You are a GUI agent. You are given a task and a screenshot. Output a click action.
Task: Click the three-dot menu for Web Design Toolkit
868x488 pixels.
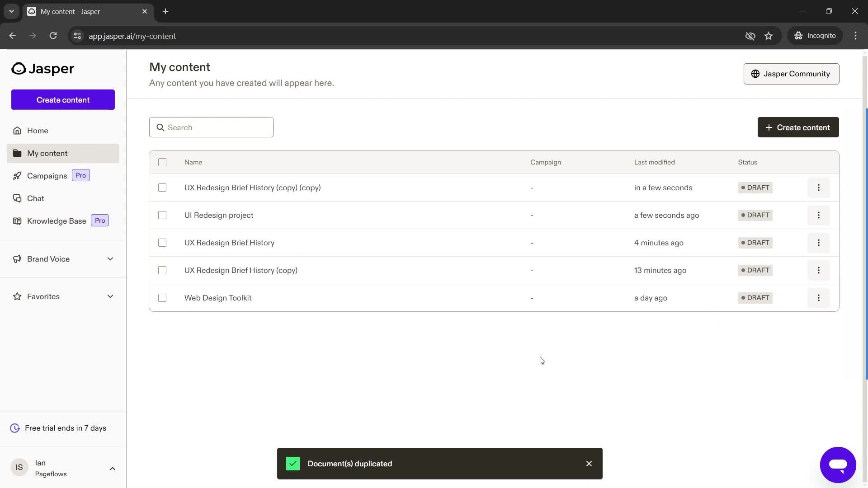[819, 297]
